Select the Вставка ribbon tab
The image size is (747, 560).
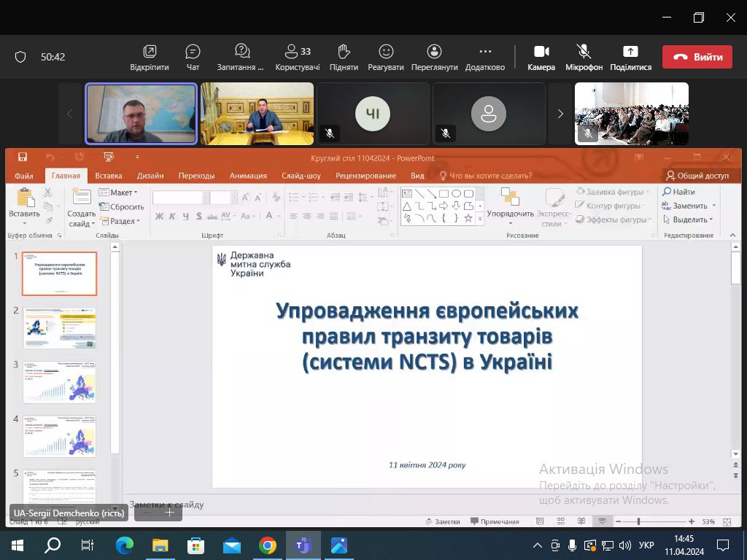click(109, 176)
